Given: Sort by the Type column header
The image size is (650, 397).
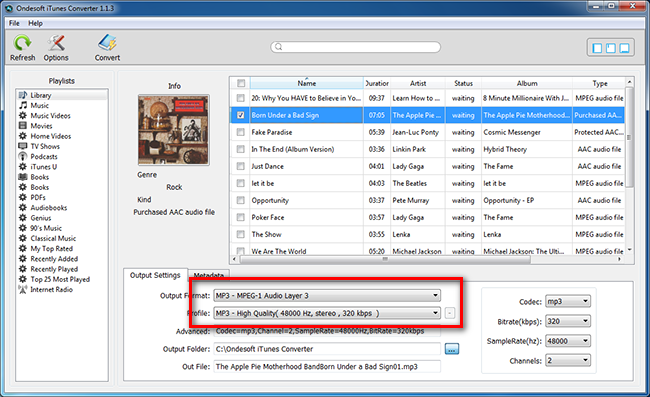Looking at the screenshot, I should point(599,83).
